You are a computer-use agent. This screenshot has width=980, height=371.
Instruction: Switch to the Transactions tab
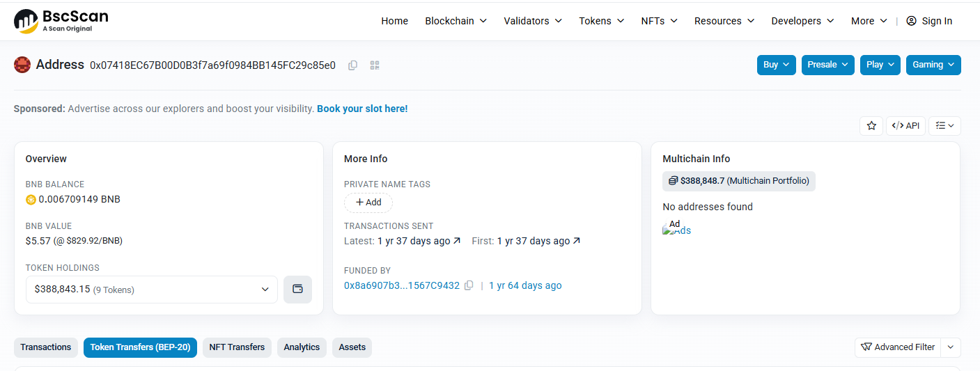[46, 347]
